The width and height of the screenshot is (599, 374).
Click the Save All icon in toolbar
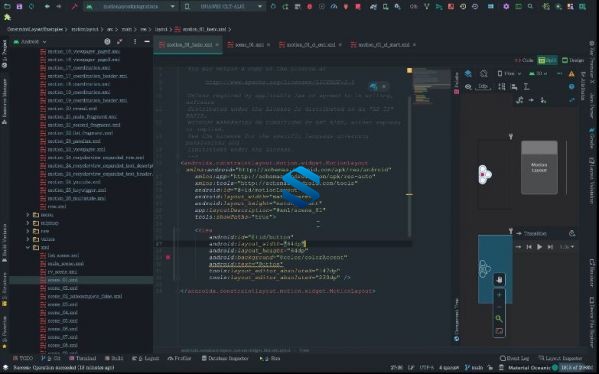pos(19,6)
